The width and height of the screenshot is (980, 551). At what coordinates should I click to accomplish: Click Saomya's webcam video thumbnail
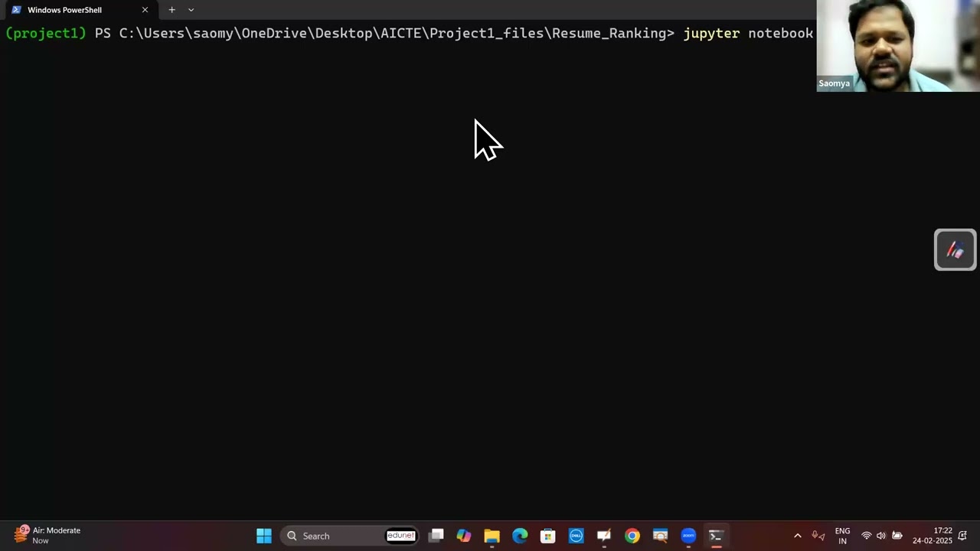coord(898,46)
